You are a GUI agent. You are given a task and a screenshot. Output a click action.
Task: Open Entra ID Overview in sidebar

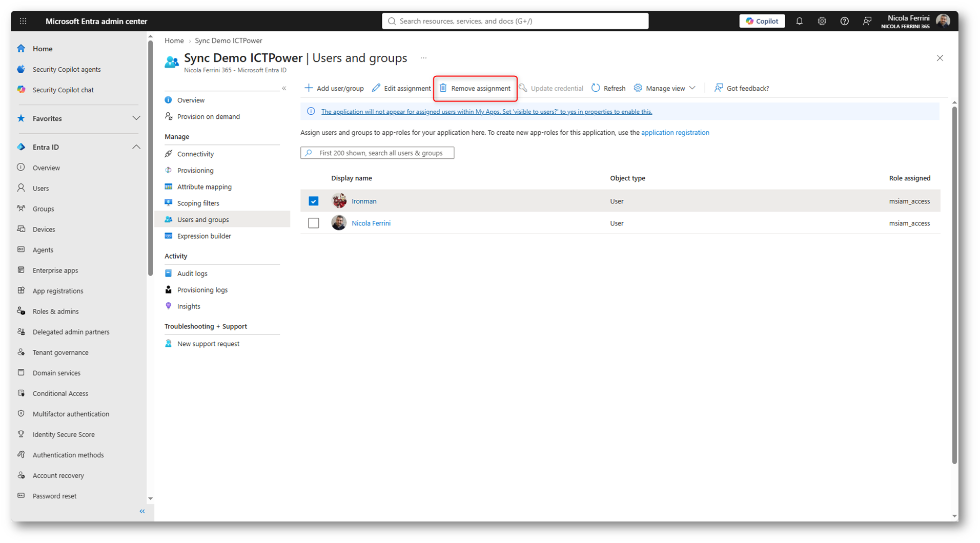click(46, 168)
